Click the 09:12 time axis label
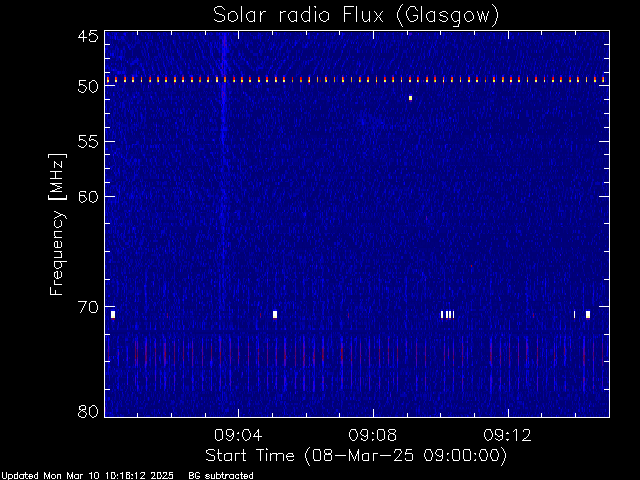The image size is (640, 480). tap(507, 435)
